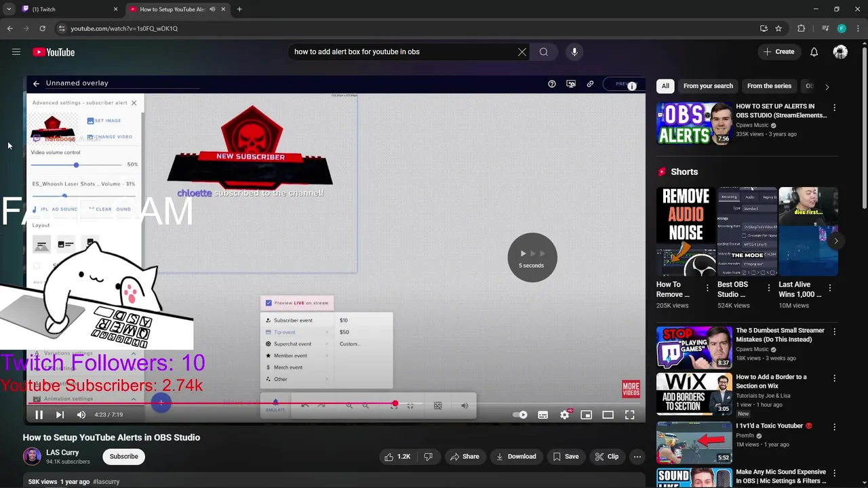
Task: Share the video
Action: [x=465, y=457]
